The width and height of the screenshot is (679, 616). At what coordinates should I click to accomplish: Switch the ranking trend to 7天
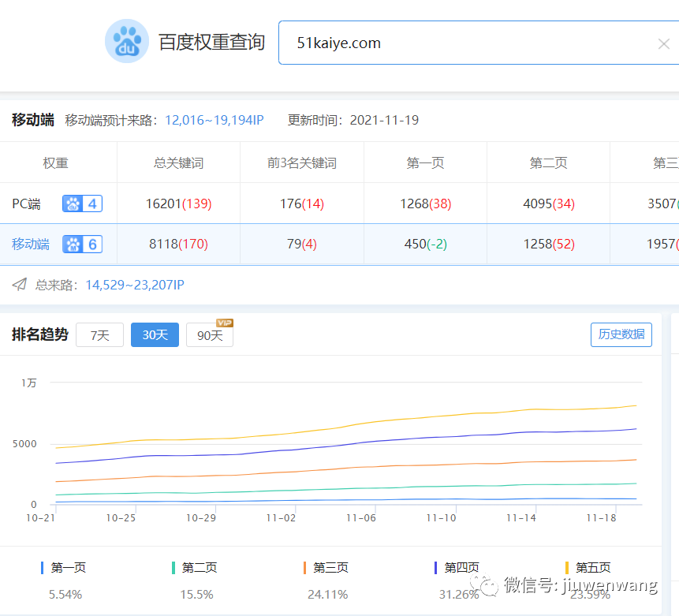tap(99, 335)
